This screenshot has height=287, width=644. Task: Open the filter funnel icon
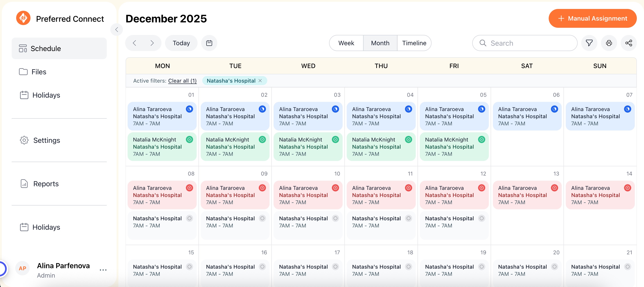pyautogui.click(x=589, y=43)
